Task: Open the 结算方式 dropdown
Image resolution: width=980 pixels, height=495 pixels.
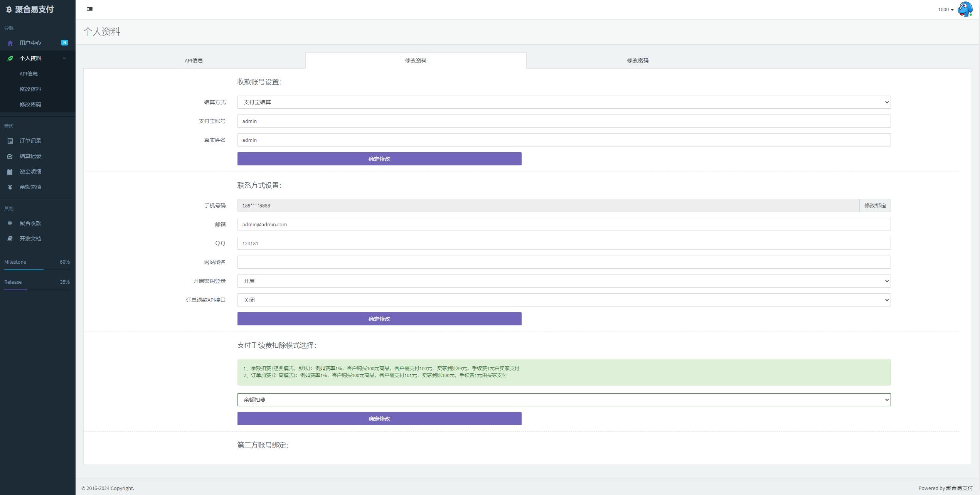Action: tap(564, 102)
